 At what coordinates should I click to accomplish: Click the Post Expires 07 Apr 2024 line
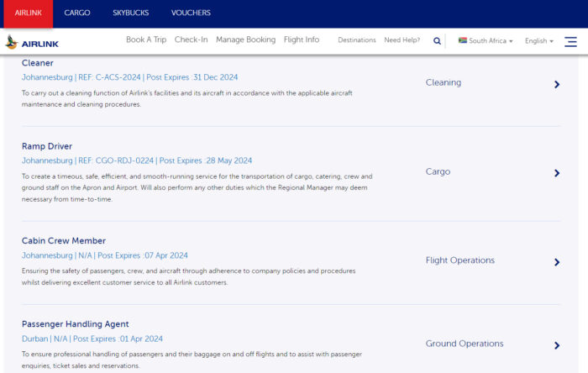point(105,255)
